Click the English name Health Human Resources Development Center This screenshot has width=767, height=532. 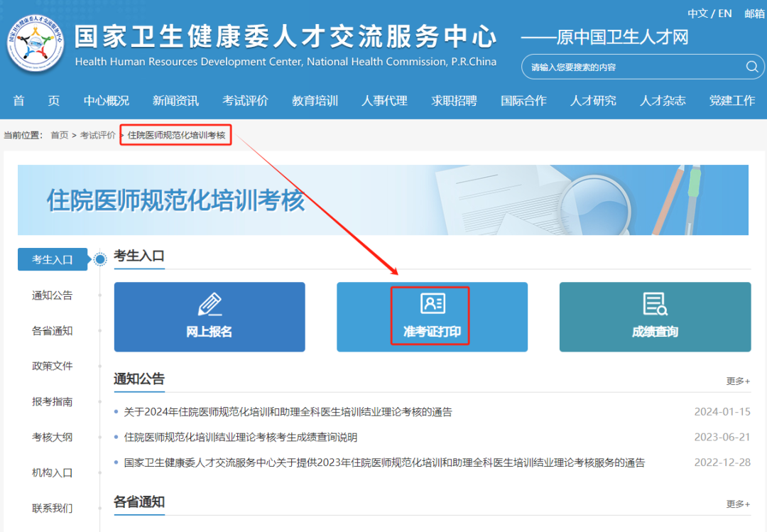coord(285,62)
